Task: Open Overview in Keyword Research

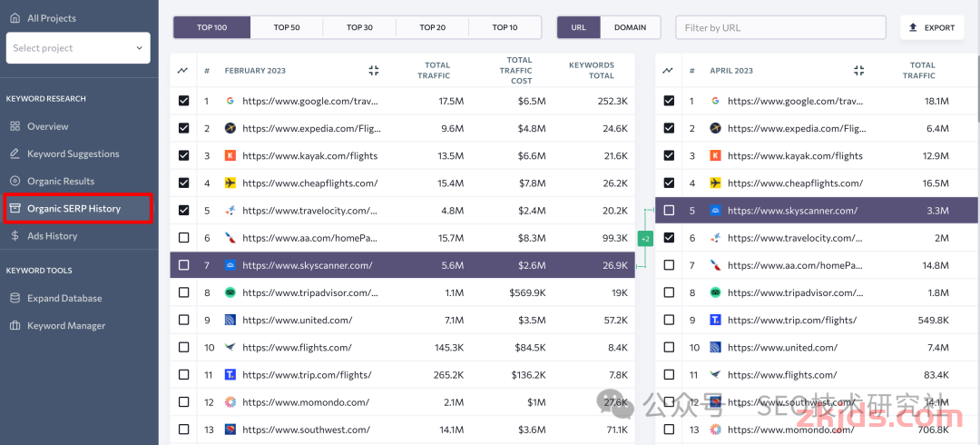Action: (47, 126)
